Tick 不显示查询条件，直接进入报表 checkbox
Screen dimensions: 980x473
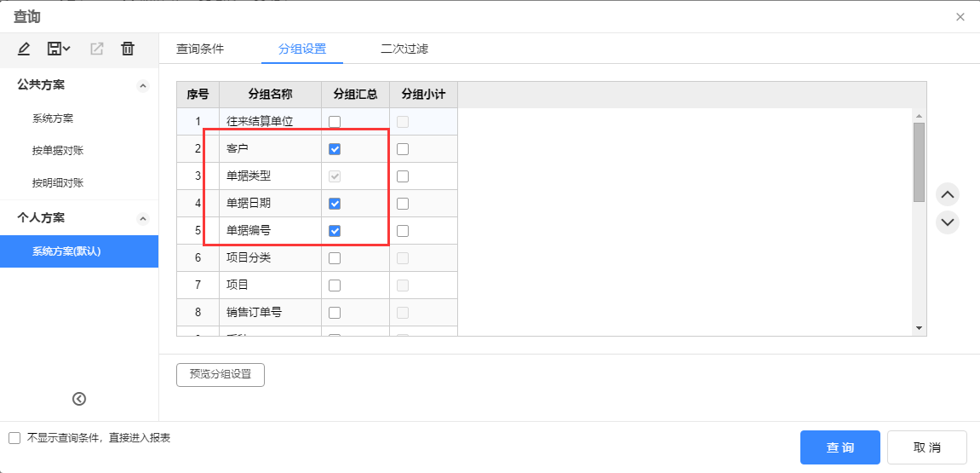[x=15, y=438]
